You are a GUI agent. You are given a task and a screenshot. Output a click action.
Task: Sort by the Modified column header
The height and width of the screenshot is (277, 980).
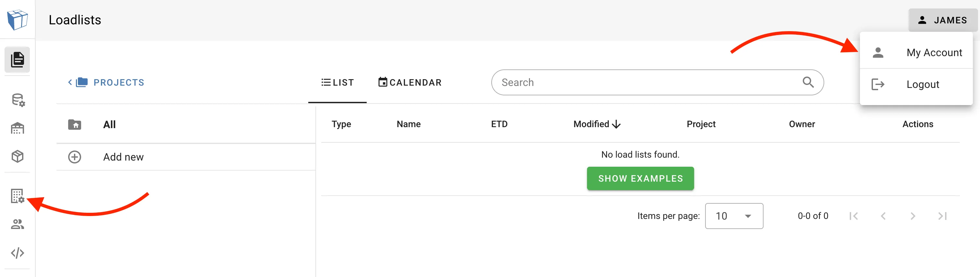pyautogui.click(x=596, y=124)
